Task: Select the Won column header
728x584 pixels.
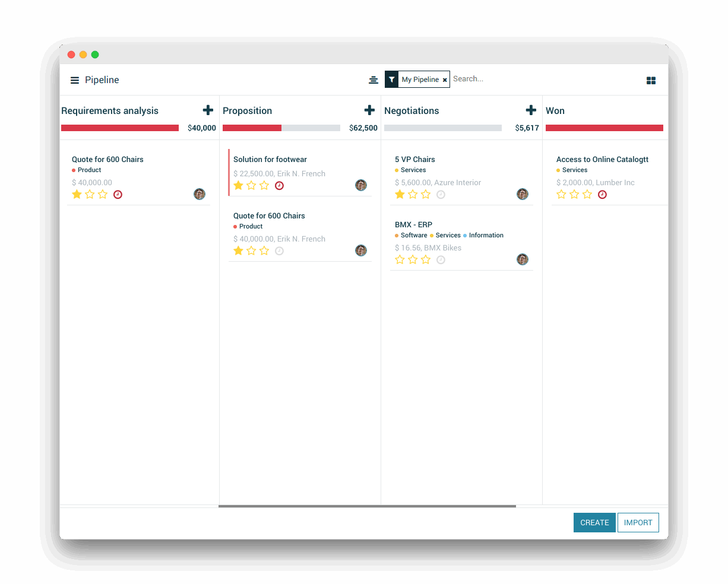Action: (555, 110)
